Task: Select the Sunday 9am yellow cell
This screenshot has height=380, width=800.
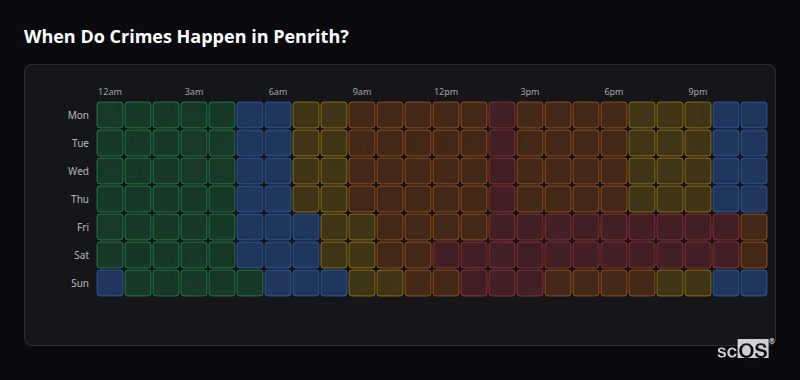Action: click(x=362, y=283)
